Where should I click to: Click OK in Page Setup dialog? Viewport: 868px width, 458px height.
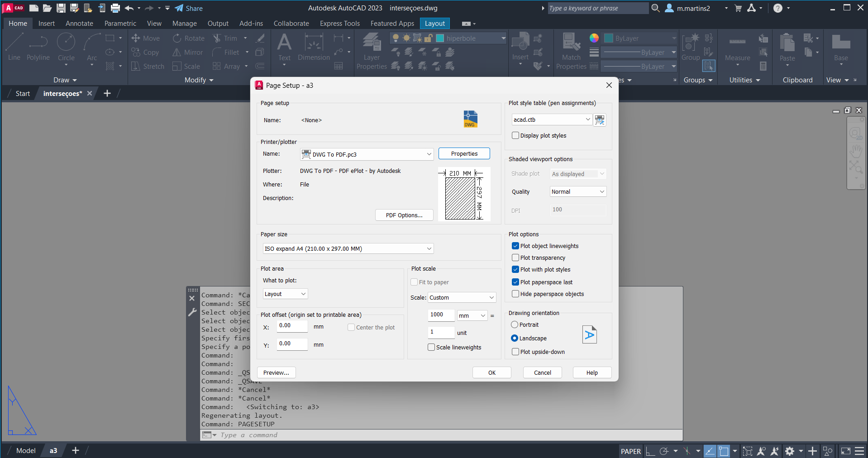(x=492, y=372)
